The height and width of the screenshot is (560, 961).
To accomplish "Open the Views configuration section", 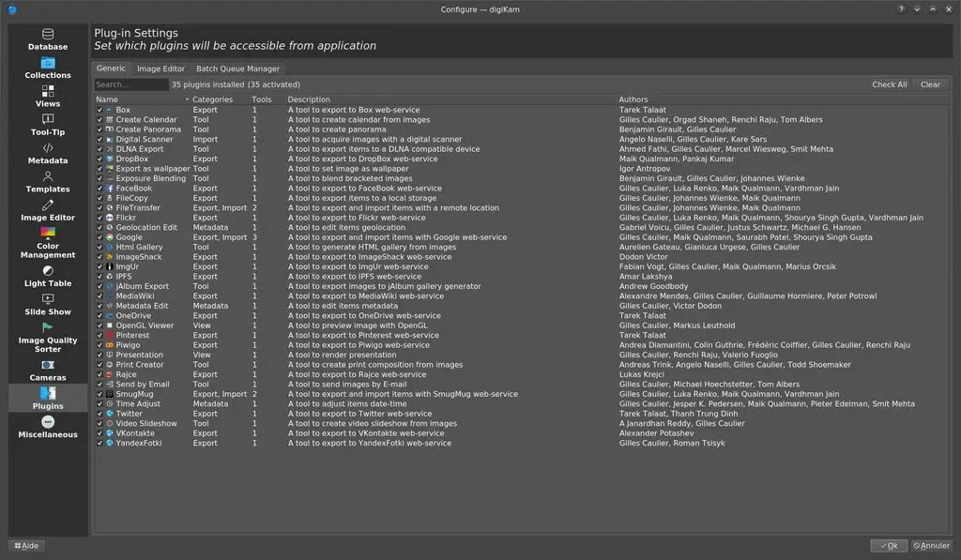I will (x=46, y=97).
